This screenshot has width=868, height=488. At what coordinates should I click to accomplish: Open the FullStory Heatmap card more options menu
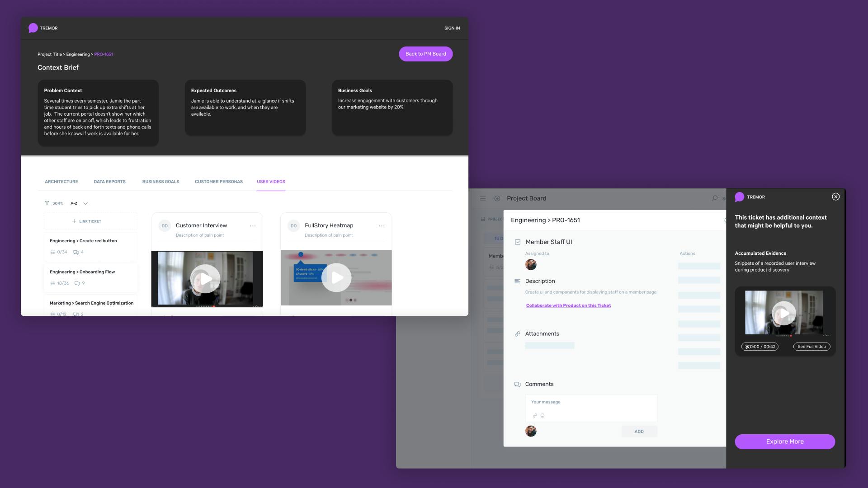coord(382,226)
